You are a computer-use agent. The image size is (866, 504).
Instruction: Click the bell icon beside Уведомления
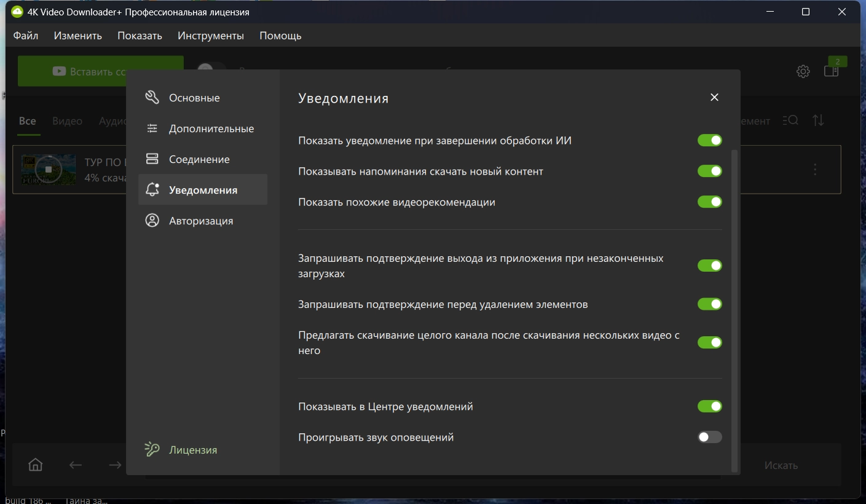click(152, 190)
